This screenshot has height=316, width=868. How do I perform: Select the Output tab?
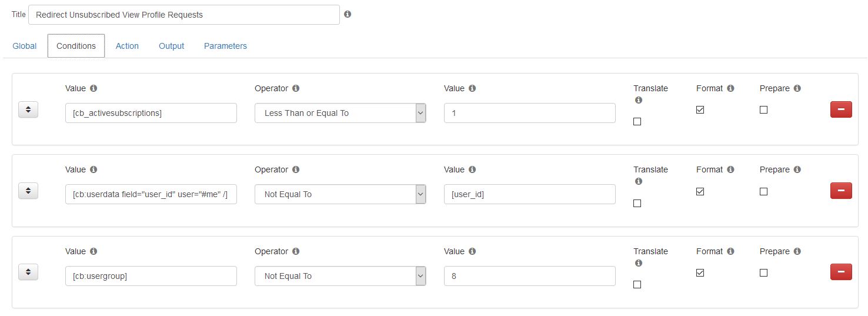pyautogui.click(x=172, y=46)
